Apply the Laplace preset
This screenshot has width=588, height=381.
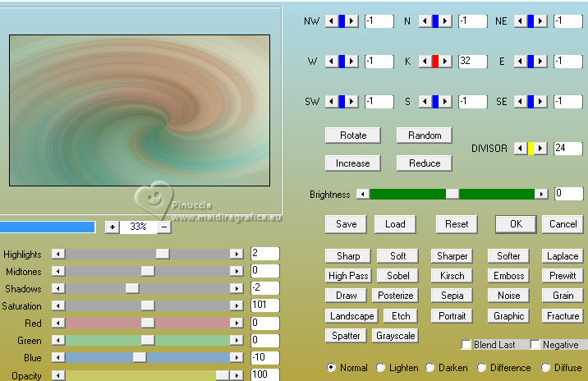coord(563,256)
